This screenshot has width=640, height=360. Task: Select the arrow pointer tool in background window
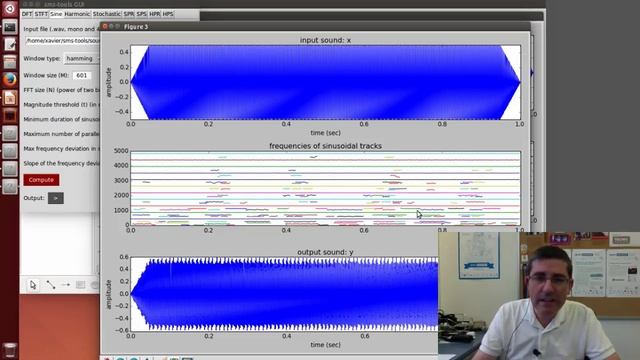pyautogui.click(x=33, y=285)
